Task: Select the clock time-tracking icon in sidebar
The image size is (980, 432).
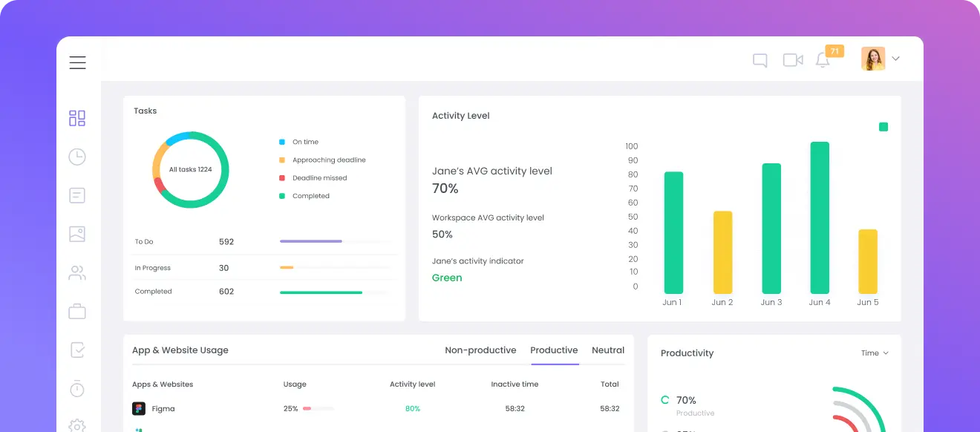Action: click(x=76, y=156)
